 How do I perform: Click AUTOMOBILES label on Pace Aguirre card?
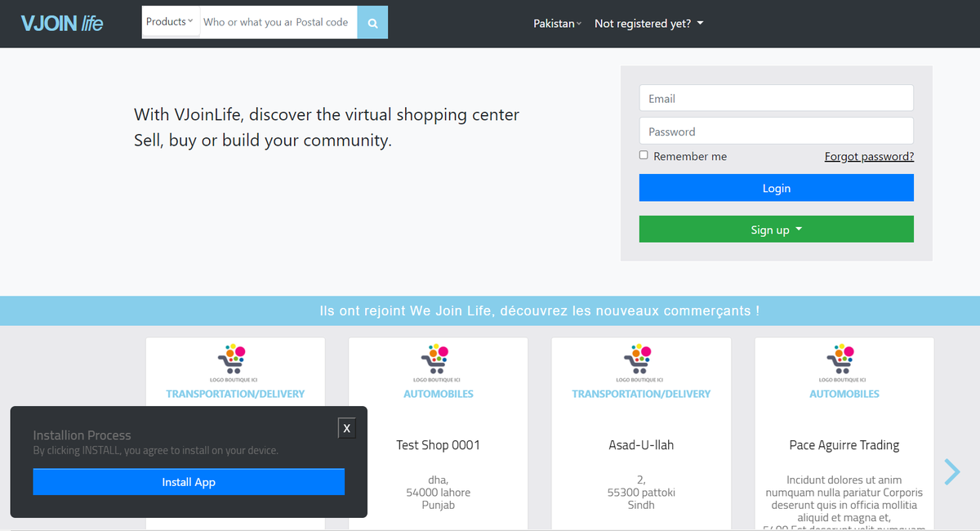(844, 394)
